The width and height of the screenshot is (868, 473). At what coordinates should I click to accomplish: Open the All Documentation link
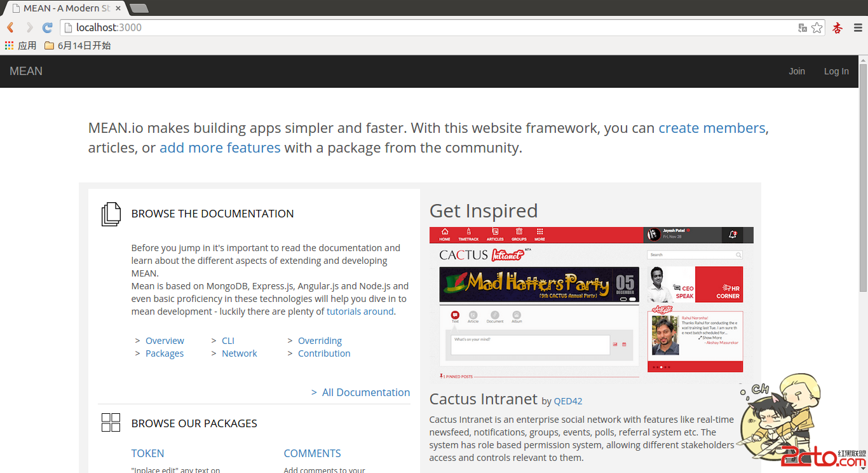366,392
